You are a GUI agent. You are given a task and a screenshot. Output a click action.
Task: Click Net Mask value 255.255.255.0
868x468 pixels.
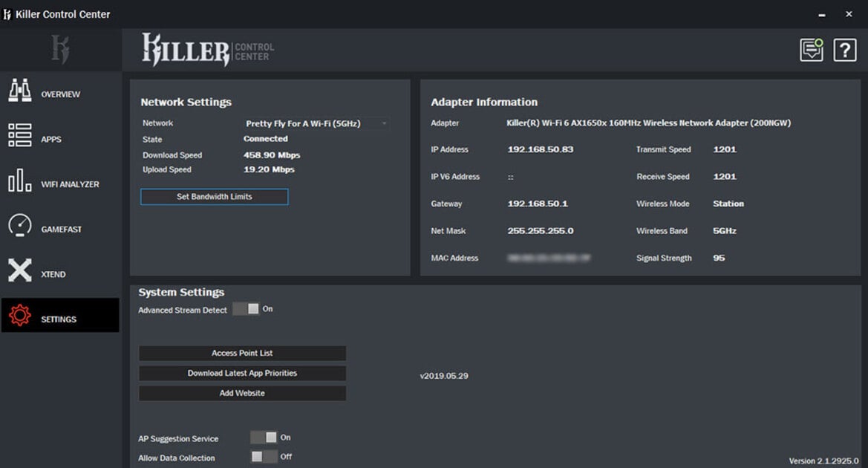(x=541, y=231)
